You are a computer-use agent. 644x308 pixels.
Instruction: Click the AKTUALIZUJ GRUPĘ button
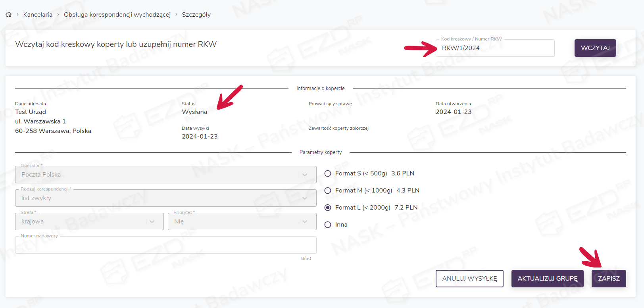(x=547, y=279)
